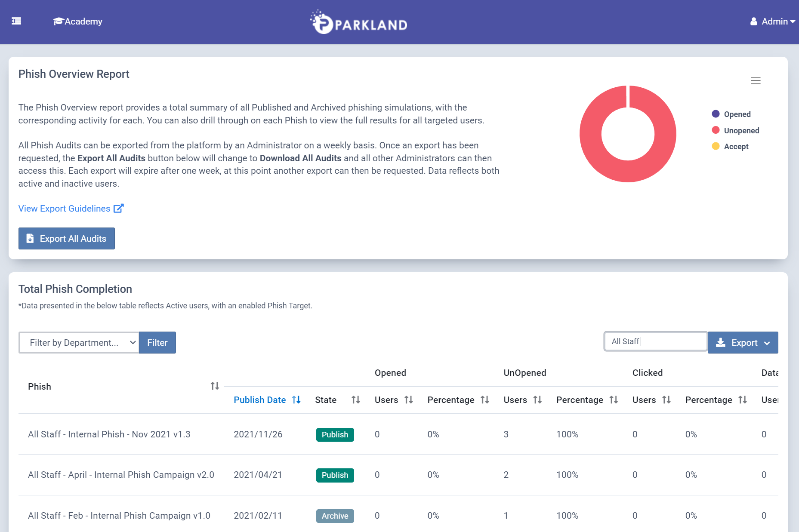Sort by State column arrows
This screenshot has width=799, height=532.
(x=355, y=400)
